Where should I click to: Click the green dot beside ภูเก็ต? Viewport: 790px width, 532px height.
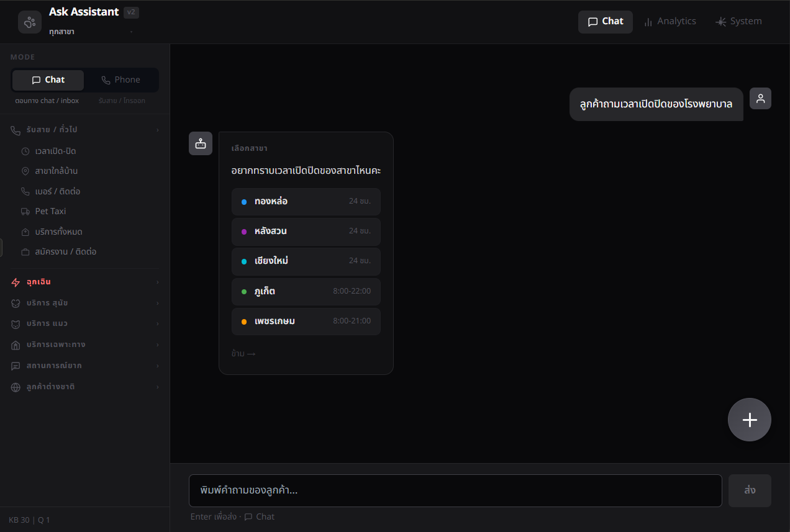[243, 291]
